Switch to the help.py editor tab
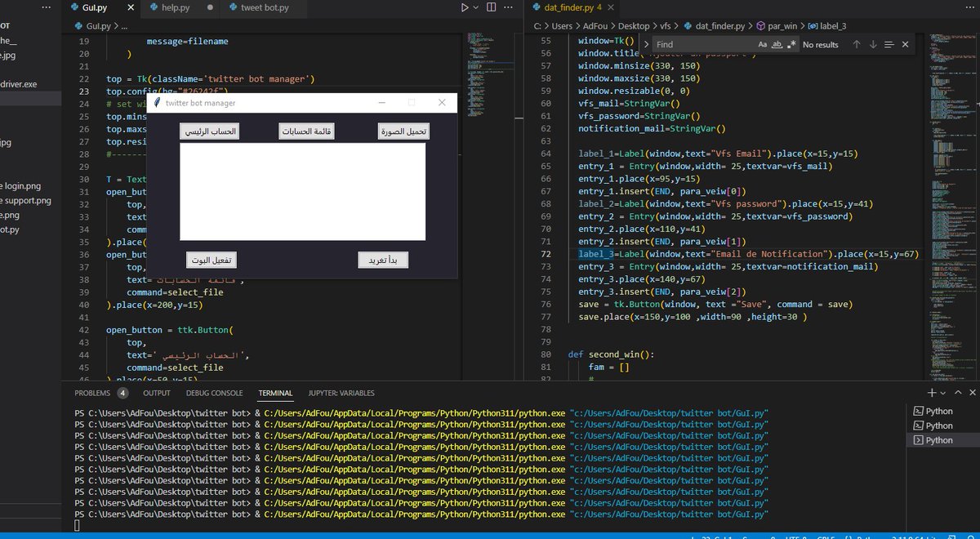The height and width of the screenshot is (539, 980). tap(176, 7)
